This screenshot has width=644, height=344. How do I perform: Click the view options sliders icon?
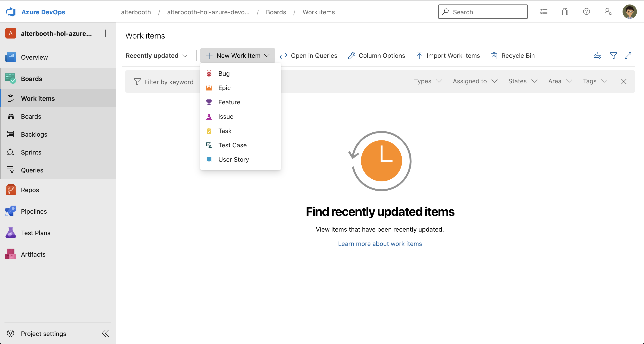(597, 55)
